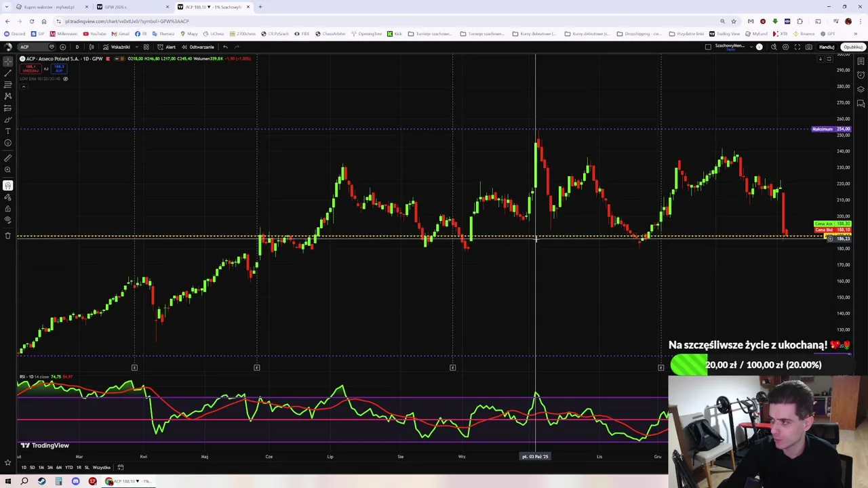Viewport: 868px width, 488px height.
Task: Collapse the indicator legend chevron
Action: click(23, 87)
